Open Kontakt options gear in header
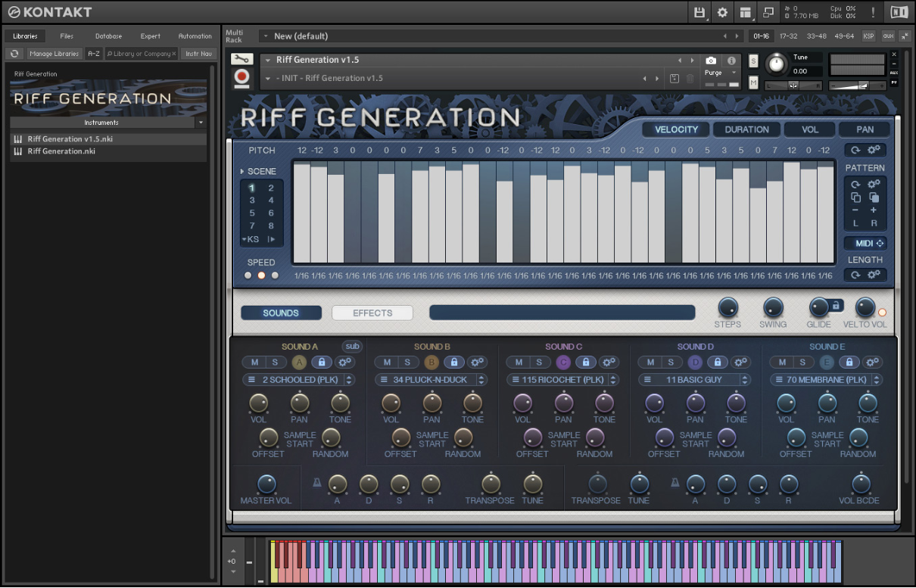 (722, 12)
